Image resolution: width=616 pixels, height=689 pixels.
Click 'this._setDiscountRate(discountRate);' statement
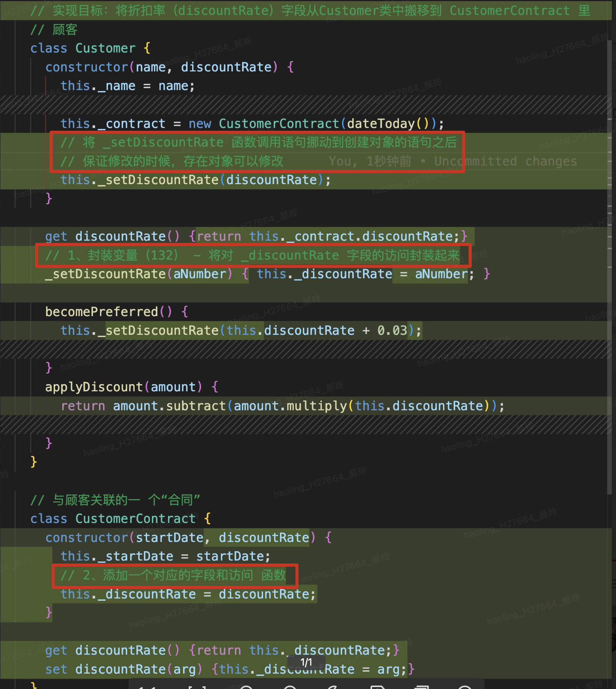[x=196, y=180]
